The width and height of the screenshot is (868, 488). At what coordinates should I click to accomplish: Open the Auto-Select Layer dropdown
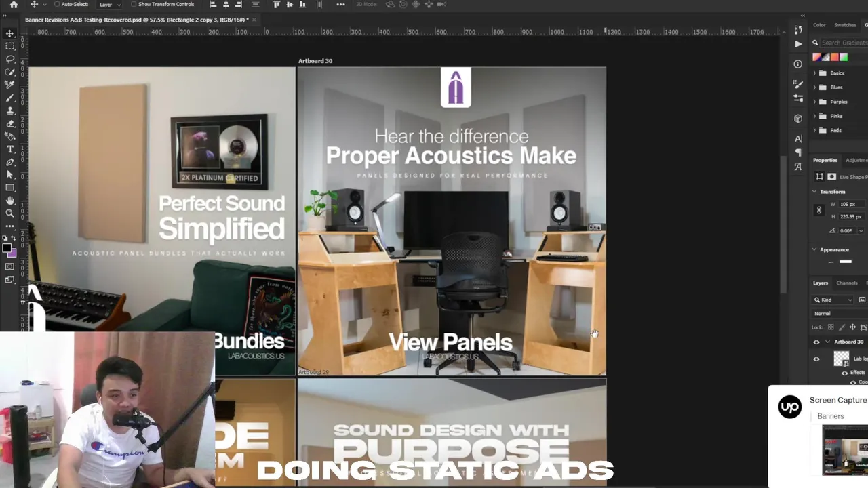click(110, 5)
